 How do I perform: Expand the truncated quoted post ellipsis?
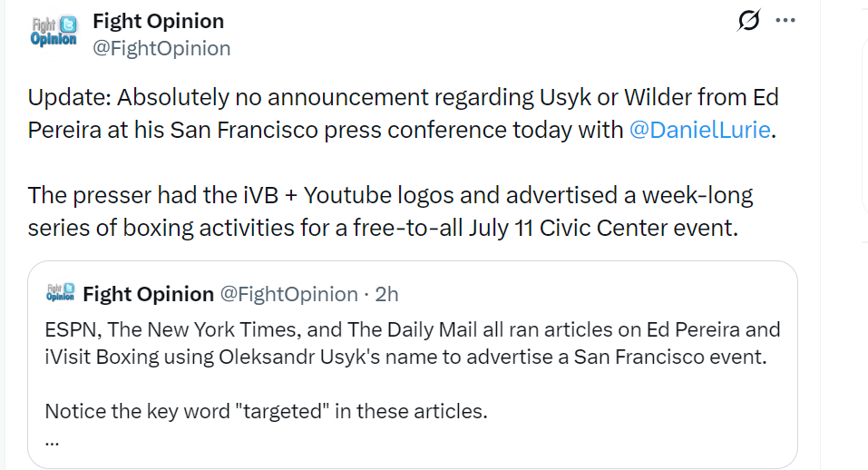pyautogui.click(x=52, y=440)
